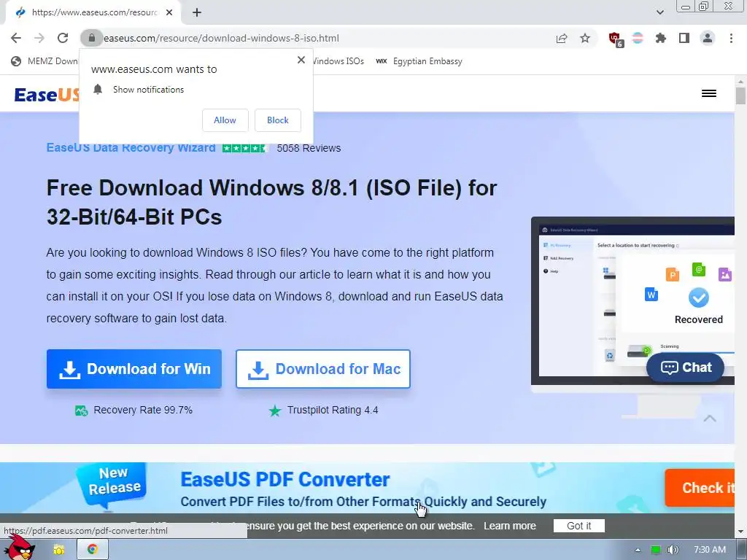Open EaseUS Data Recovery Wizard link
Image resolution: width=747 pixels, height=560 pixels.
131,147
